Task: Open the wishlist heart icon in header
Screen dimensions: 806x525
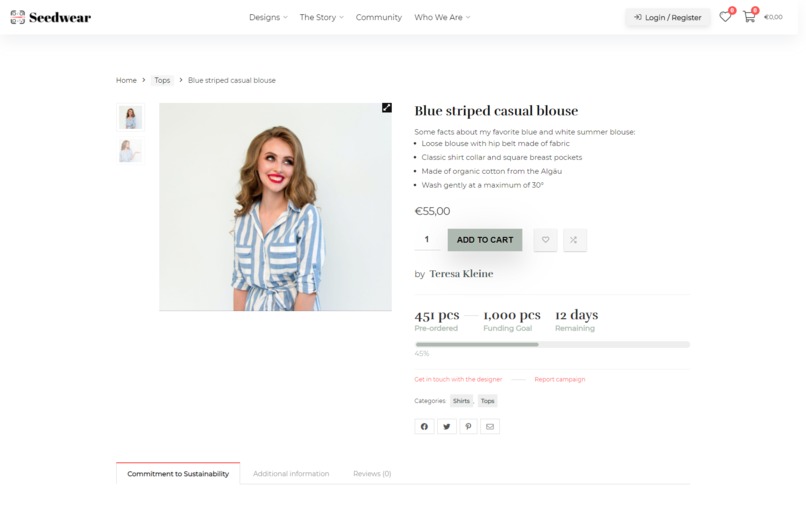Action: pos(725,17)
